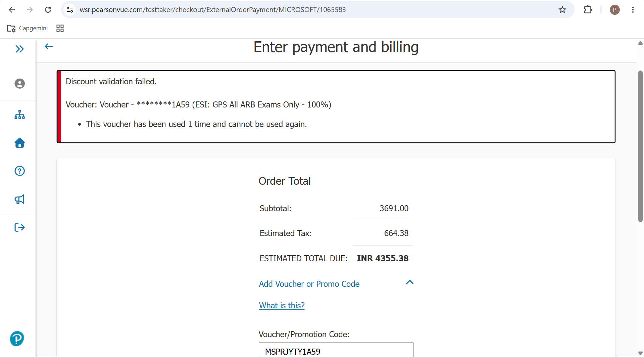The height and width of the screenshot is (358, 644).
Task: Click the estimated tax value 664.38
Action: click(396, 233)
